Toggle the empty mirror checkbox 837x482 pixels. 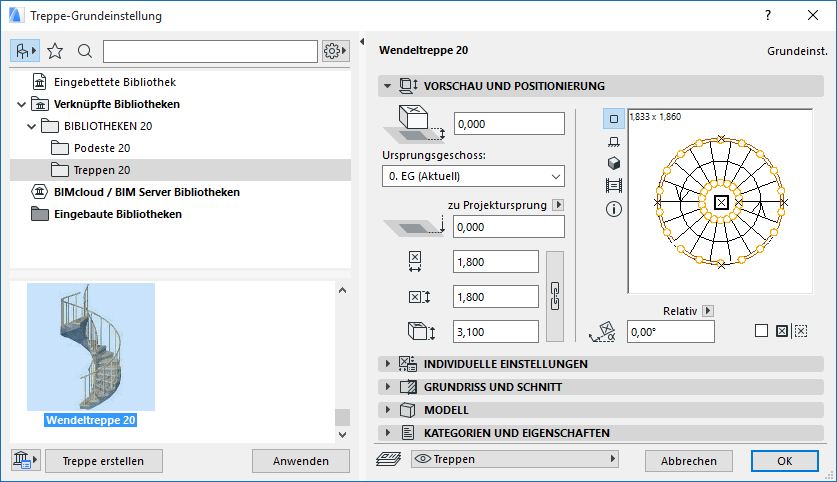pos(762,331)
